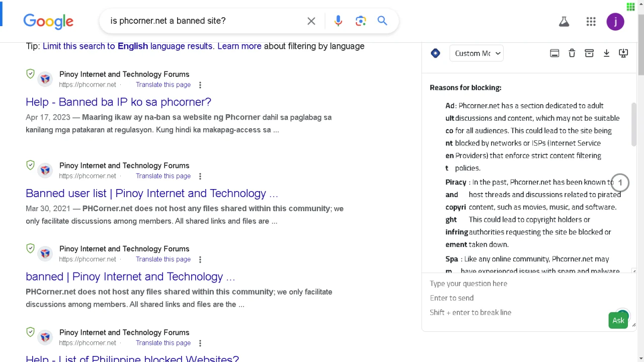Open more options for 'Banned user list' result
The image size is (644, 362).
point(200,176)
